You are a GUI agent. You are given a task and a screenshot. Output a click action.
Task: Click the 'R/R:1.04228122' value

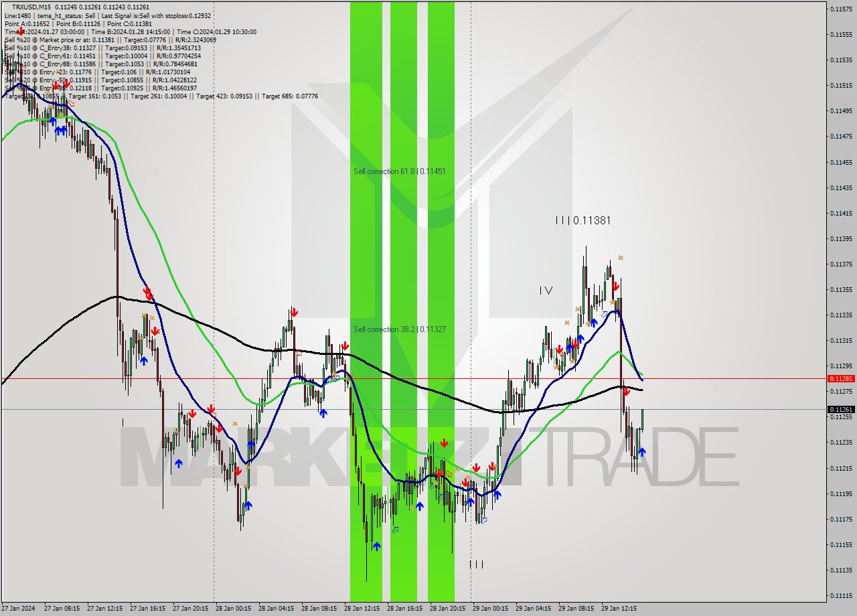pyautogui.click(x=174, y=80)
